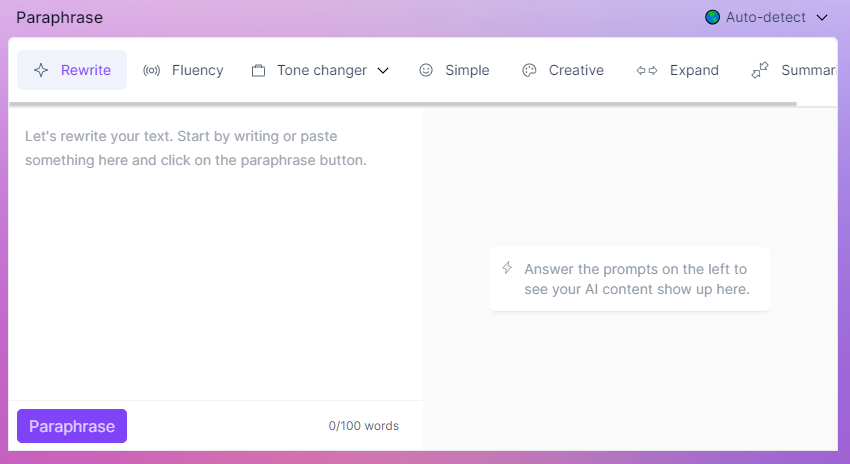850x464 pixels.
Task: Choose the Creative mode tab label
Action: click(x=576, y=70)
